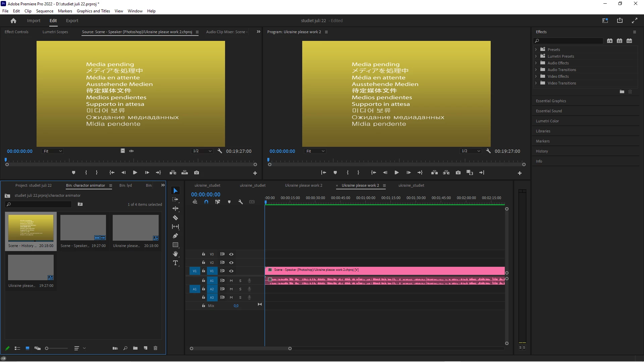Image resolution: width=644 pixels, height=362 pixels.
Task: Click the New Bin folder icon in Project panel
Action: [135, 348]
